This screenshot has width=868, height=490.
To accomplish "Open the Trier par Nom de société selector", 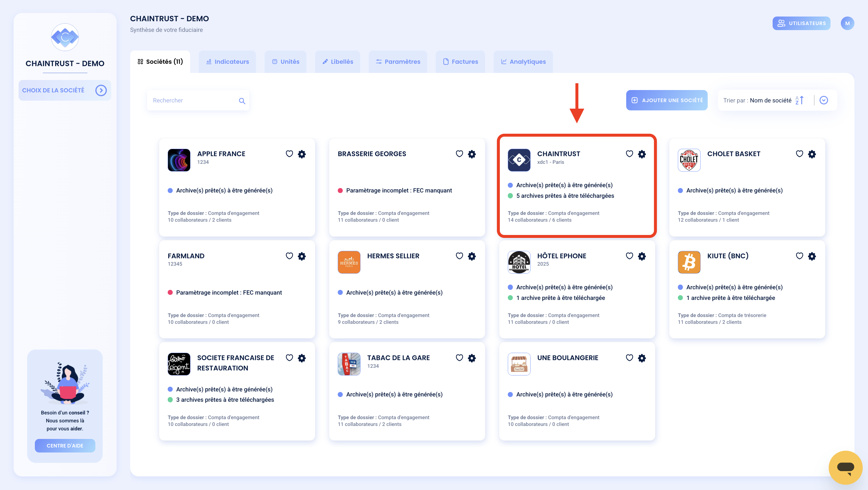I will tap(777, 100).
